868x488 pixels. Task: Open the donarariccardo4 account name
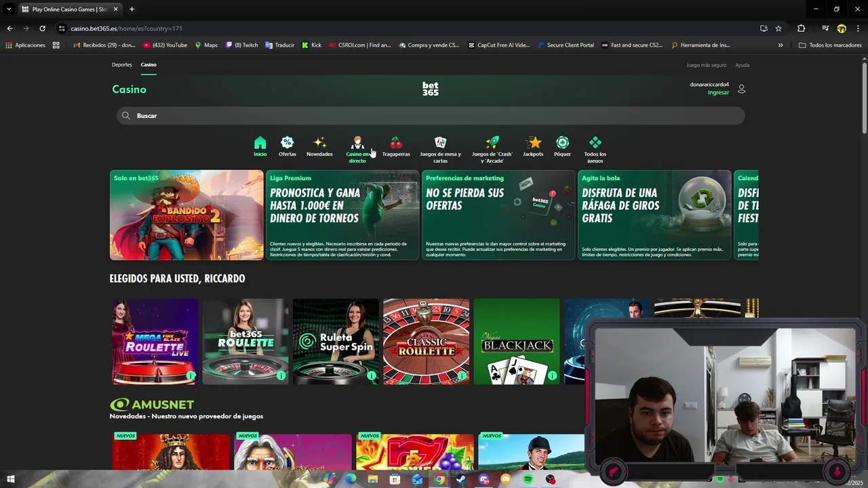pos(709,85)
